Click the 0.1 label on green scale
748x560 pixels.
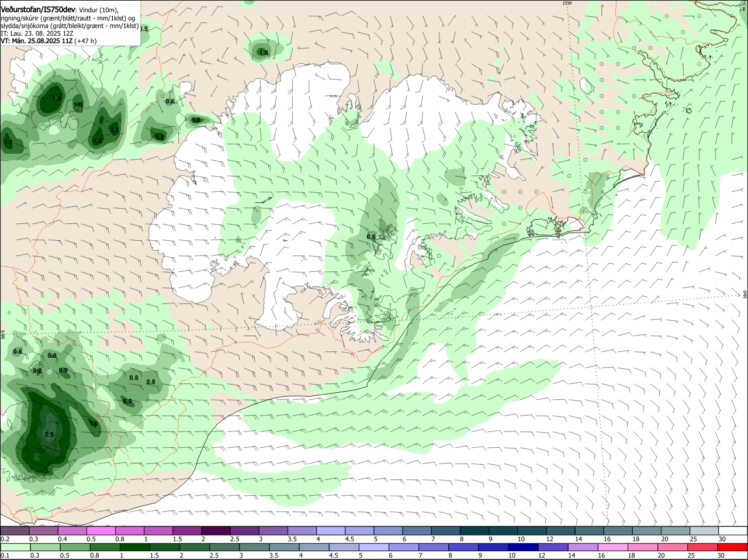click(x=5, y=555)
